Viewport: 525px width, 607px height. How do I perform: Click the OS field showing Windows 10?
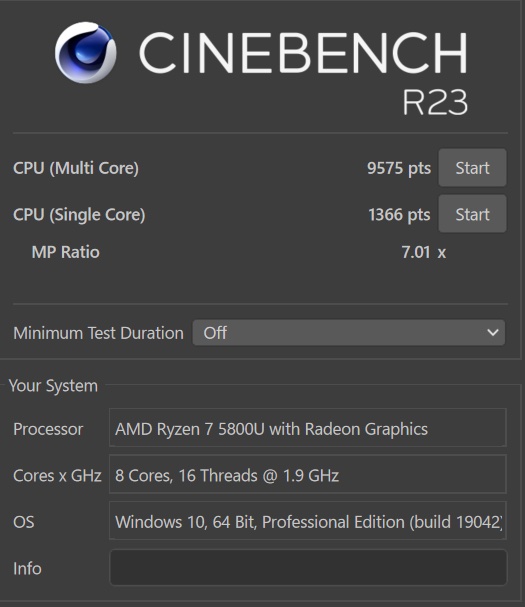(x=308, y=521)
